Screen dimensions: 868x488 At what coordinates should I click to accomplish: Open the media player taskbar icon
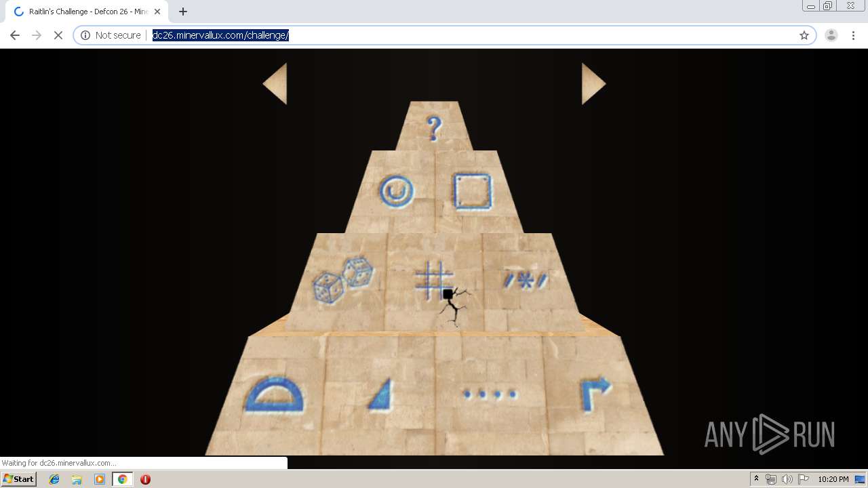pyautogui.click(x=100, y=479)
